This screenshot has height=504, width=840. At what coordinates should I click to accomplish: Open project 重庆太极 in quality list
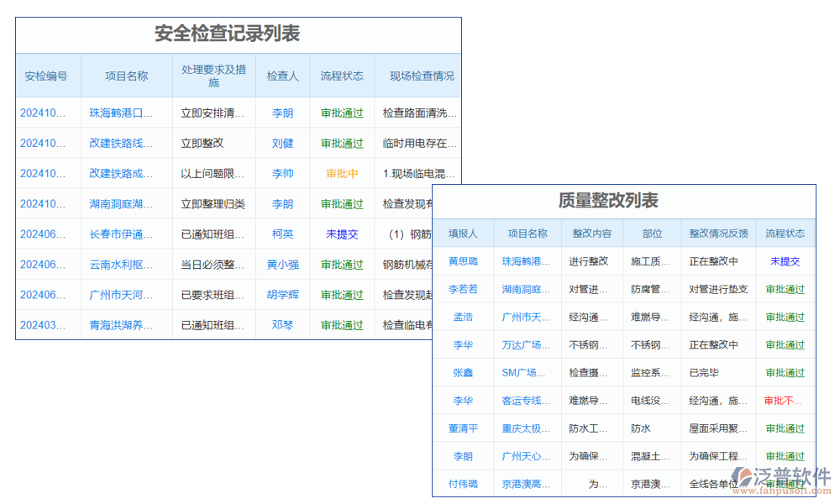click(x=527, y=428)
